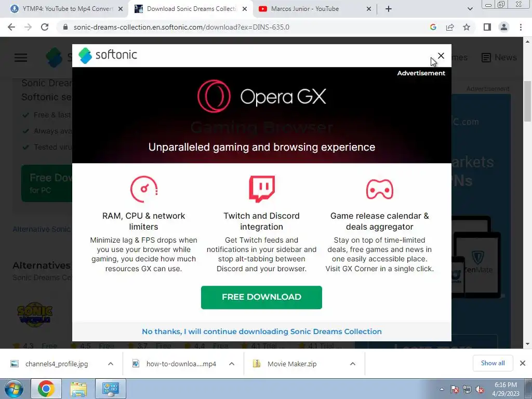532x399 pixels.
Task: Open the control panel taskbar app
Action: 111,389
